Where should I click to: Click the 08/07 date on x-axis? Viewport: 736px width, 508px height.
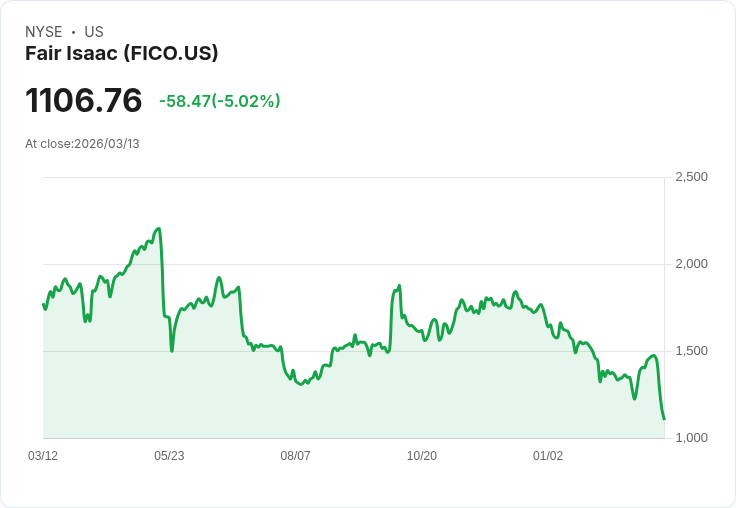click(295, 456)
